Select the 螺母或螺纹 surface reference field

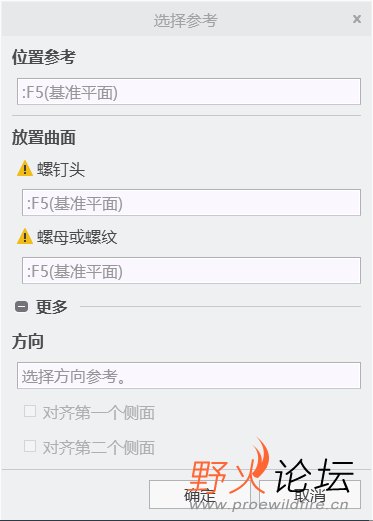coord(191,270)
